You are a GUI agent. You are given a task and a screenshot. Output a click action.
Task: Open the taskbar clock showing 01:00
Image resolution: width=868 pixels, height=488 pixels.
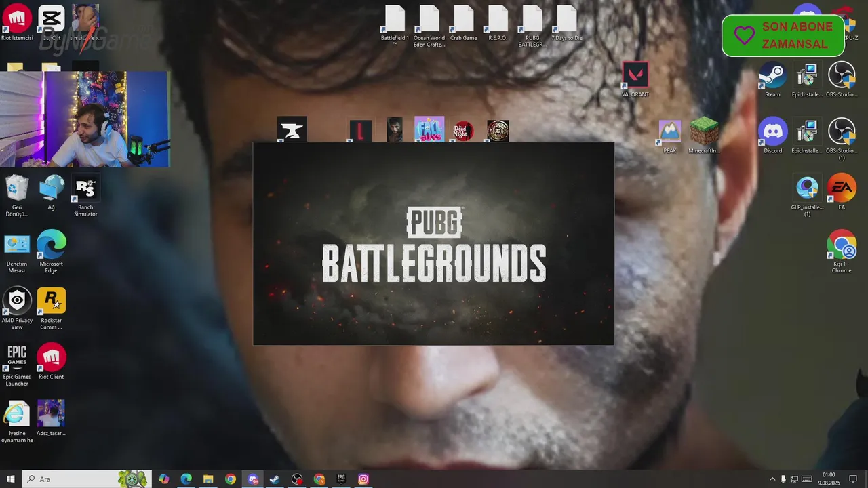[828, 479]
